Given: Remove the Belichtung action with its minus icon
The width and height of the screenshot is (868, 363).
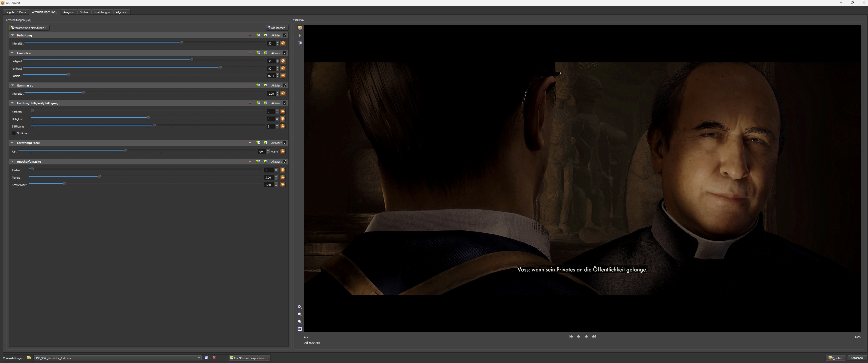Looking at the screenshot, I should (x=250, y=35).
